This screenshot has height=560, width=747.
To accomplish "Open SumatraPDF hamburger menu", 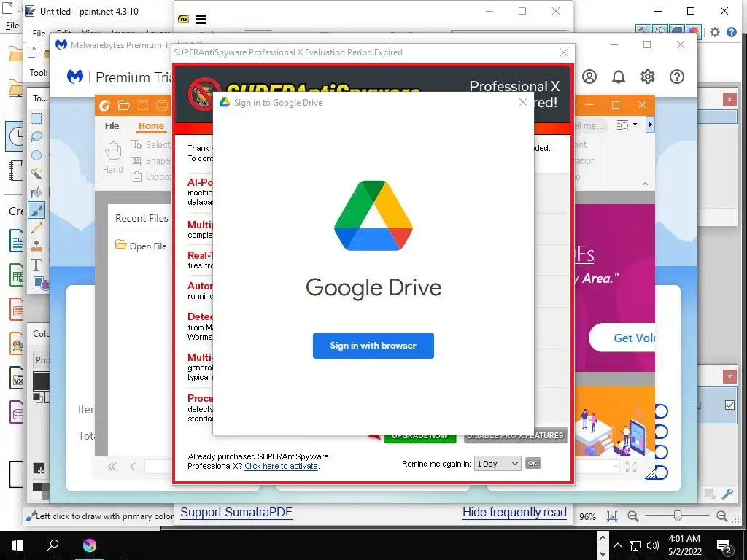I will click(x=201, y=20).
